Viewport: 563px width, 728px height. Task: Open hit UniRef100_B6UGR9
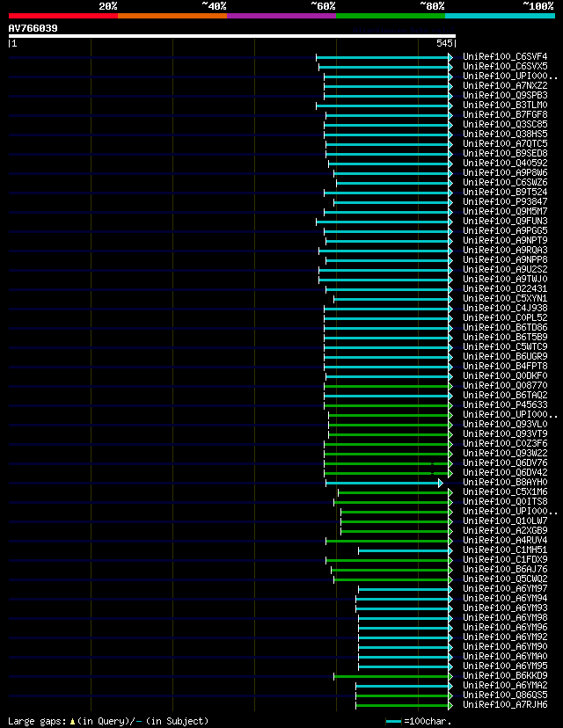505,357
